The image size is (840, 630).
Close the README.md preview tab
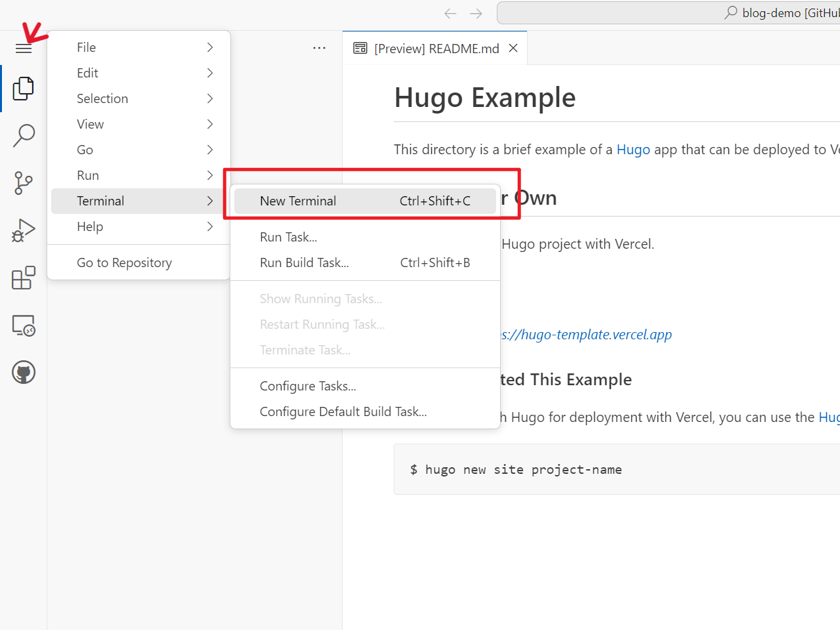click(513, 48)
